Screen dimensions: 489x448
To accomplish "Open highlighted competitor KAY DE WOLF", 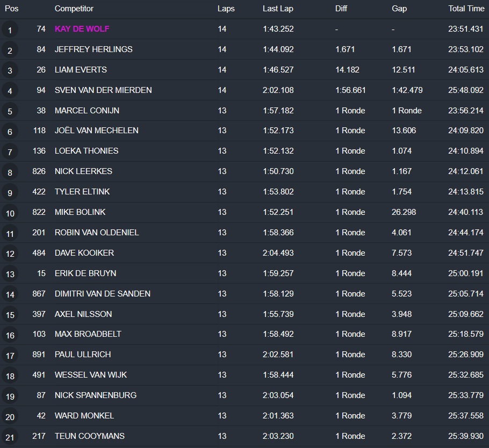I will point(82,29).
